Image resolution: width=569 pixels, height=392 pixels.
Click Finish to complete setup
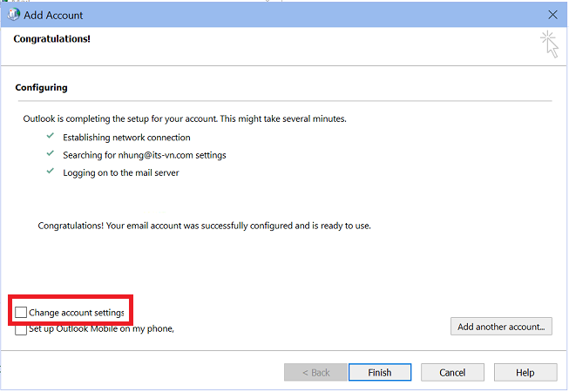point(380,373)
